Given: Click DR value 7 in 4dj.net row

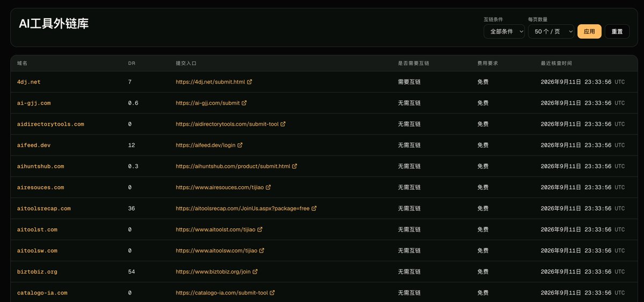Looking at the screenshot, I should [130, 82].
